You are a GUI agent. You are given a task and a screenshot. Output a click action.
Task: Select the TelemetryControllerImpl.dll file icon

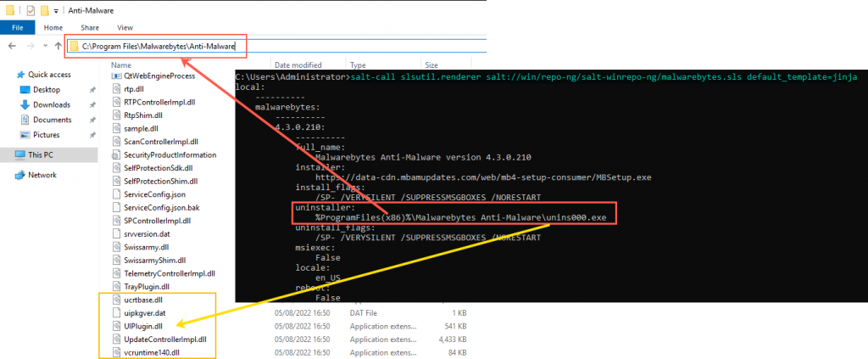click(x=116, y=273)
